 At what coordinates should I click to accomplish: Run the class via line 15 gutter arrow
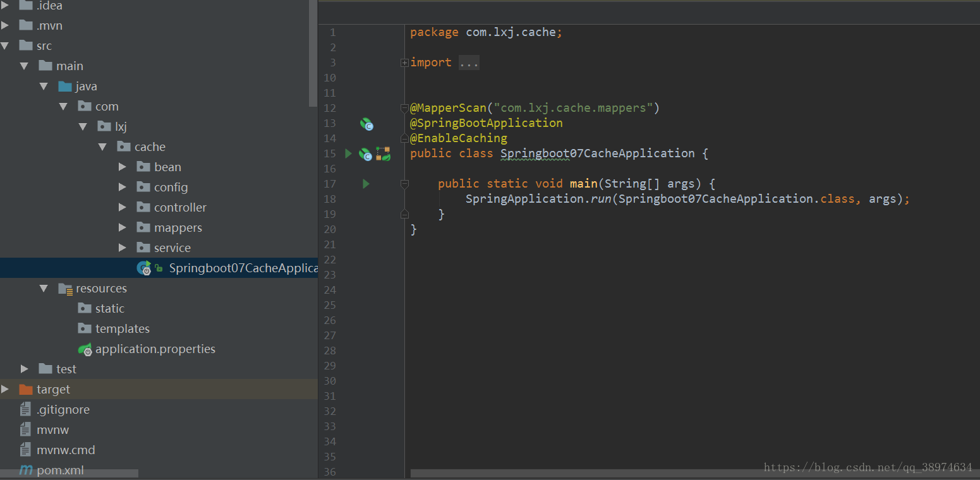(348, 153)
